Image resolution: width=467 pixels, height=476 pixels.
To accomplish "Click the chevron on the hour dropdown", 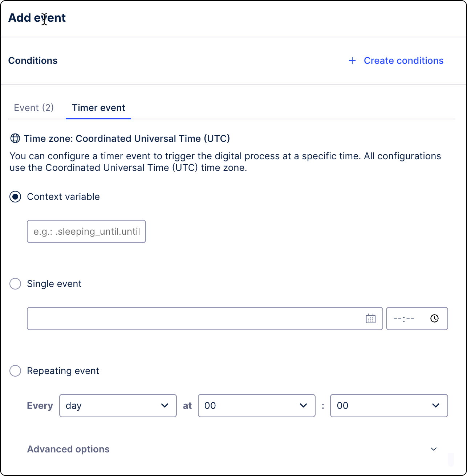I will click(304, 406).
